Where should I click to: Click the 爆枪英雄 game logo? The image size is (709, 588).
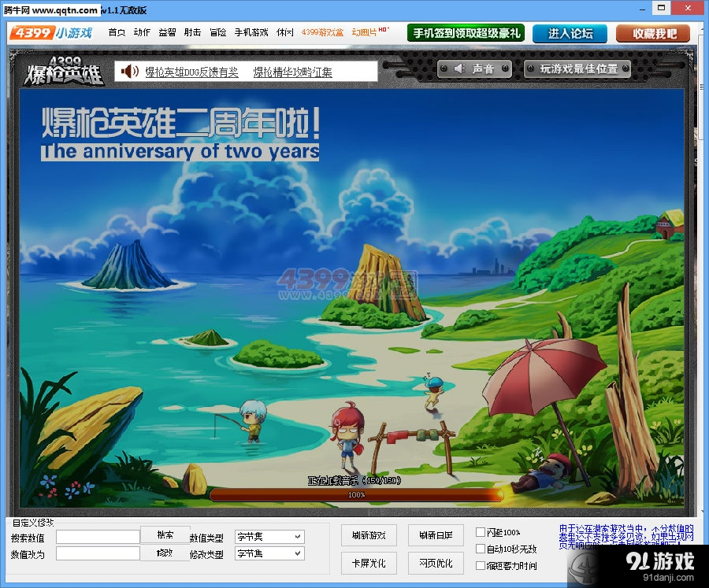point(63,71)
